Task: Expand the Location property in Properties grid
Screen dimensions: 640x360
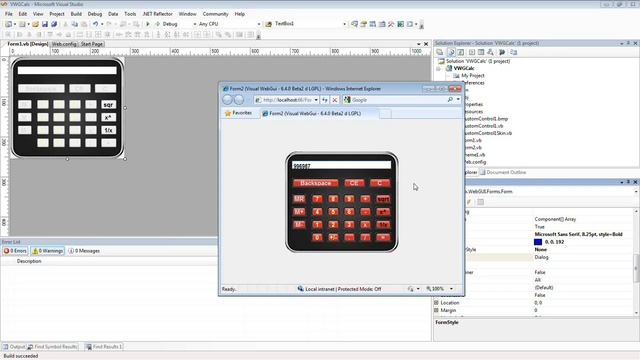Action: point(436,303)
